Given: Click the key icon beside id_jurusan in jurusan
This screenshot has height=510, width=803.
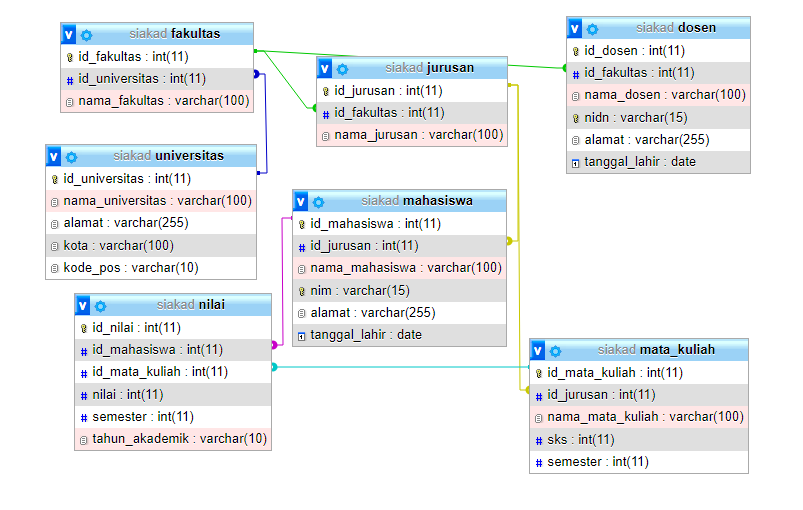Looking at the screenshot, I should click(326, 92).
